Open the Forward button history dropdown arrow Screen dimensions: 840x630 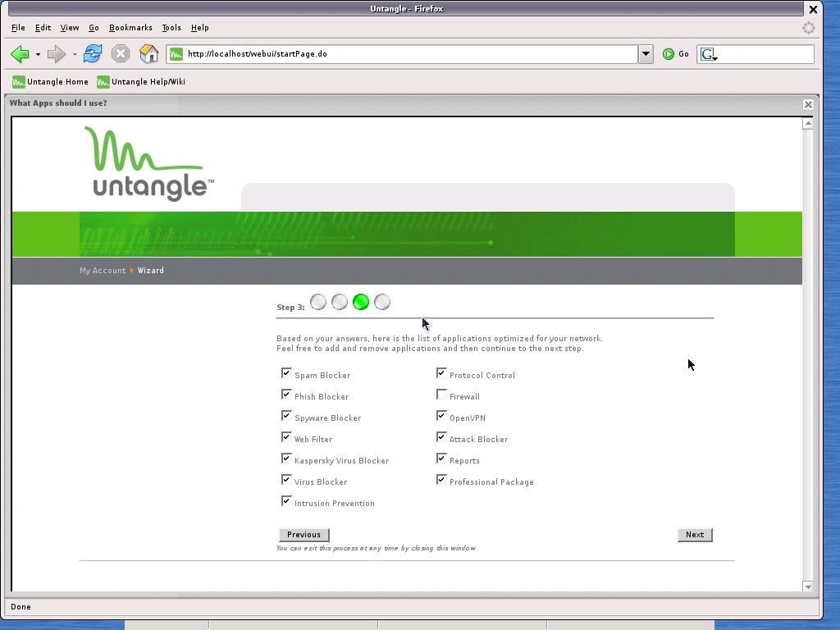[75, 55]
